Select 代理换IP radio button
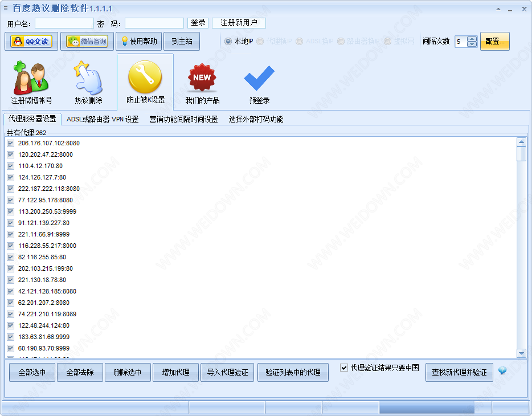The width and height of the screenshot is (532, 416). [x=260, y=42]
